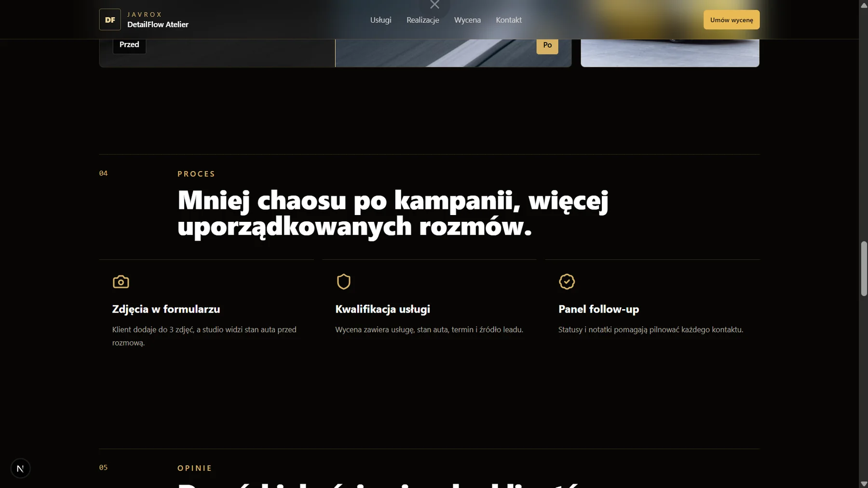Click the section number 04

point(103,173)
